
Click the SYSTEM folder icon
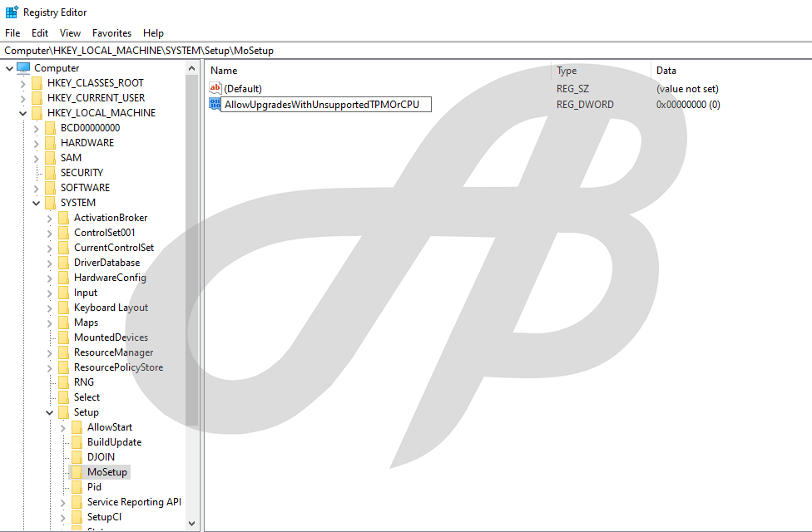[x=50, y=203]
